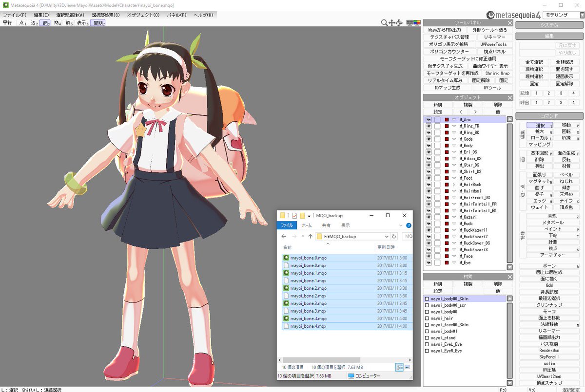585x392 pixels.
Task: Close the 材質 panel with its X
Action: tap(509, 277)
